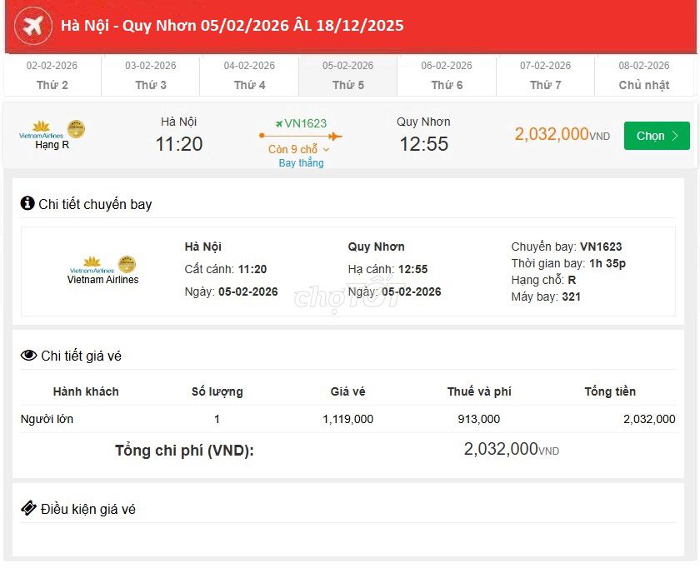Click the Vietnam Airlines logo in the flight row

(43, 129)
